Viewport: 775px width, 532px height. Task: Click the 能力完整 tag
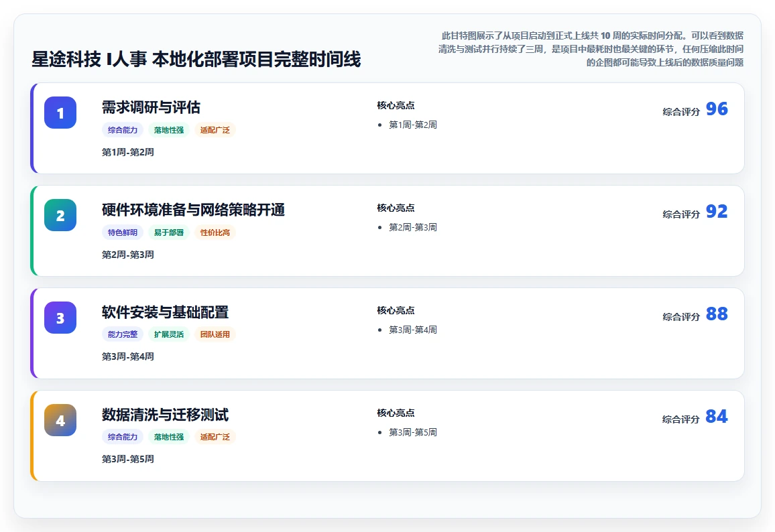pos(123,334)
